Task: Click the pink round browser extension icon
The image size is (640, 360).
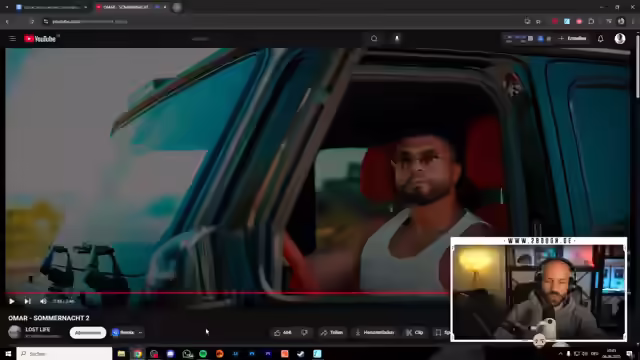Action: (579, 22)
